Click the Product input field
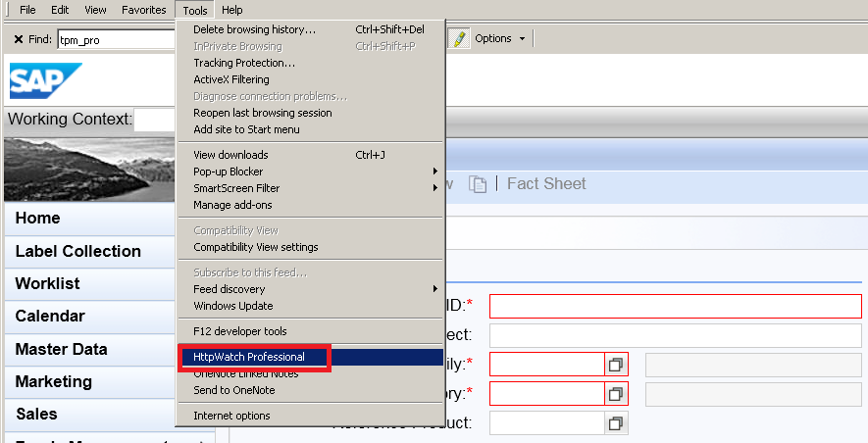The image size is (868, 443). click(547, 423)
